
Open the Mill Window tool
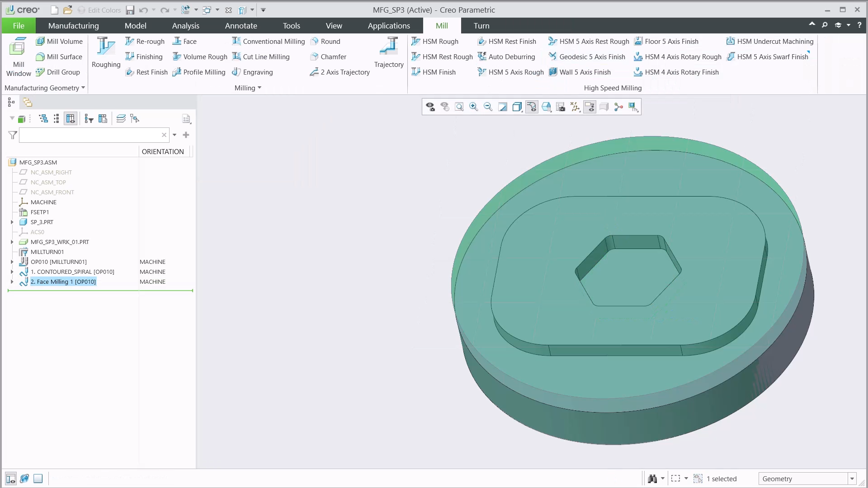click(19, 57)
